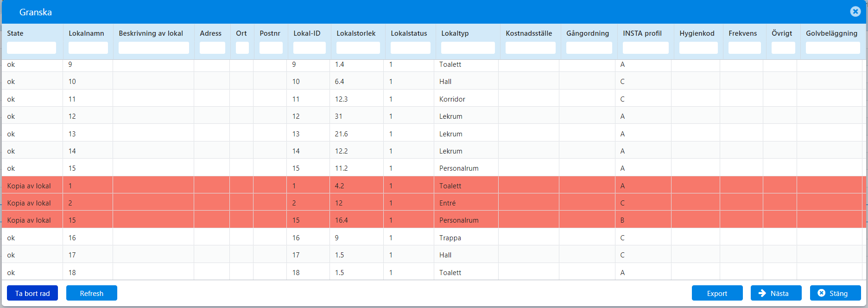The height and width of the screenshot is (308, 868).
Task: Select 'Kopia av lokal' cell in Toalett row
Action: point(29,186)
